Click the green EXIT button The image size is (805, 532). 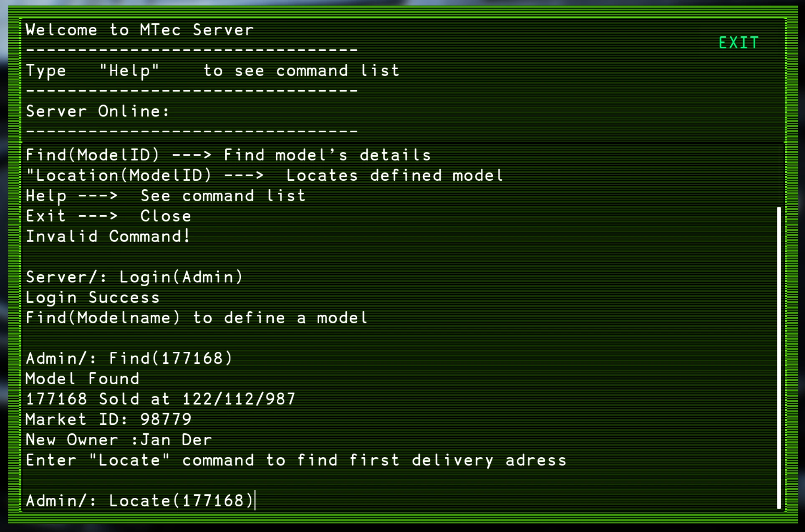click(x=738, y=43)
